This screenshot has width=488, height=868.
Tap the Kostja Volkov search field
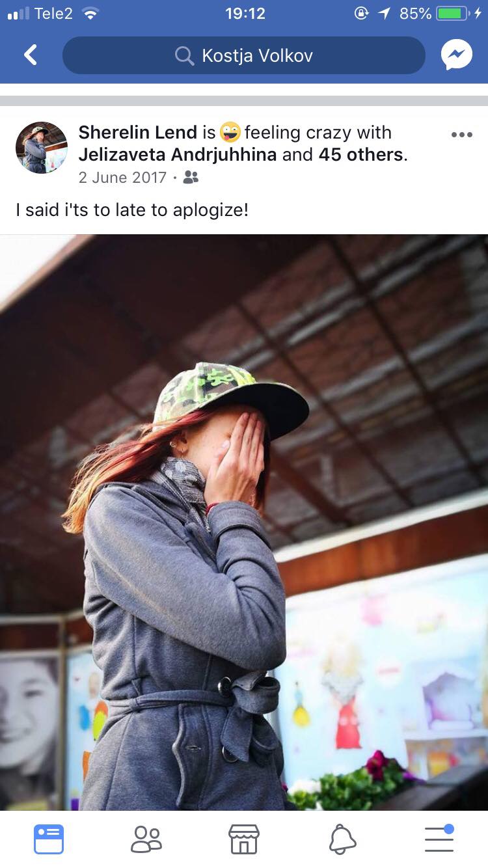[244, 55]
